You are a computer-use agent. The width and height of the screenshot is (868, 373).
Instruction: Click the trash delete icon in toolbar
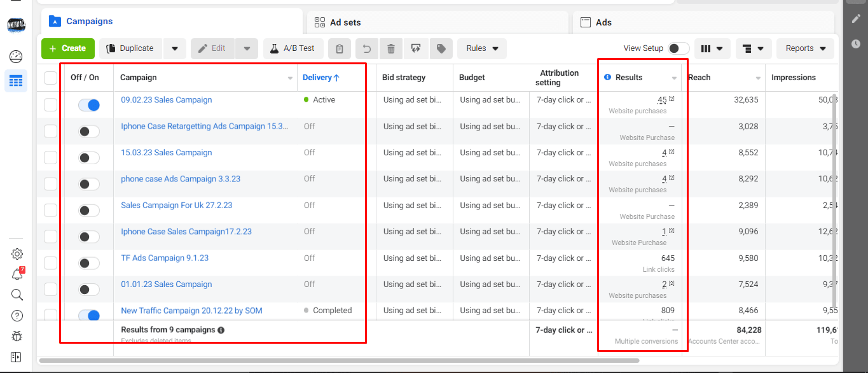pos(391,48)
